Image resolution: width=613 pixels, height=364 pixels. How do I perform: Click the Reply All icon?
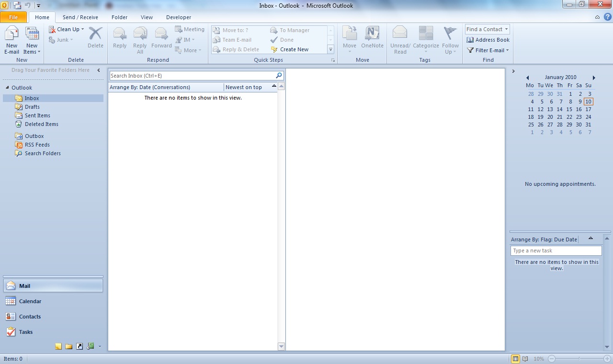pyautogui.click(x=140, y=34)
